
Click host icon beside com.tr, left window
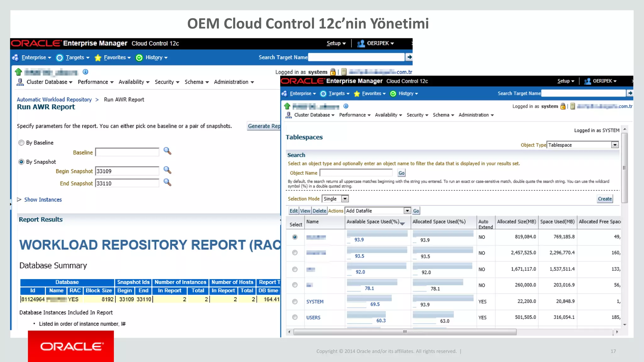click(344, 72)
